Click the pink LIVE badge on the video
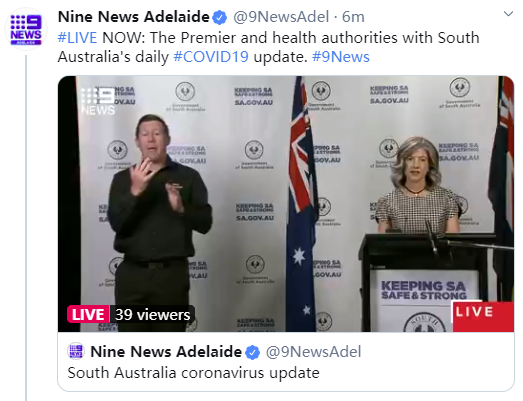Image resolution: width=523 pixels, height=401 pixels. [x=88, y=314]
